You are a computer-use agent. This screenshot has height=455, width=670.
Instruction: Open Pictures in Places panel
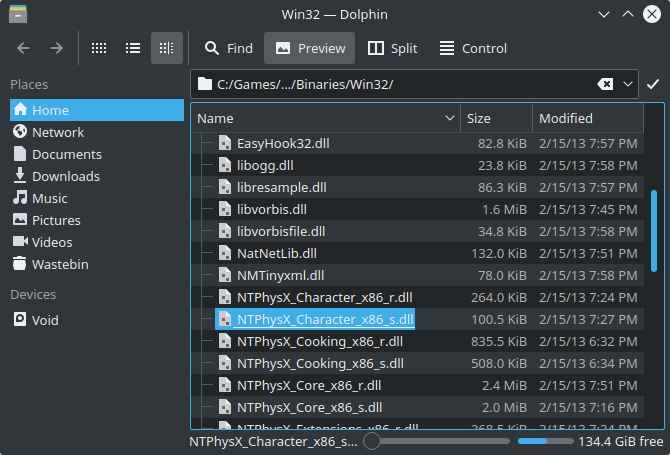[x=97, y=220]
